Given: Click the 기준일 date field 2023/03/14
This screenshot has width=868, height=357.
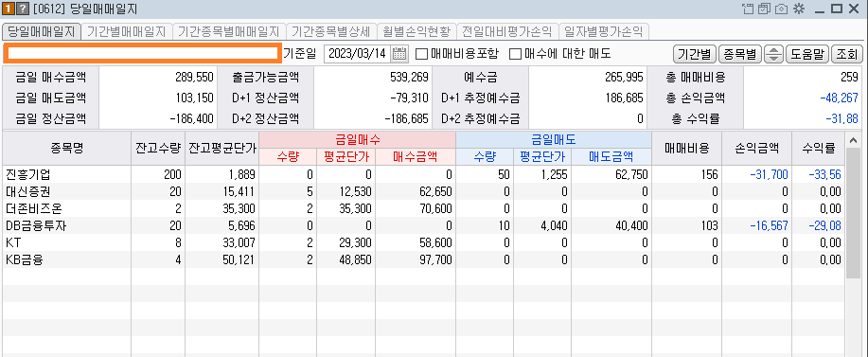Looking at the screenshot, I should [x=357, y=54].
